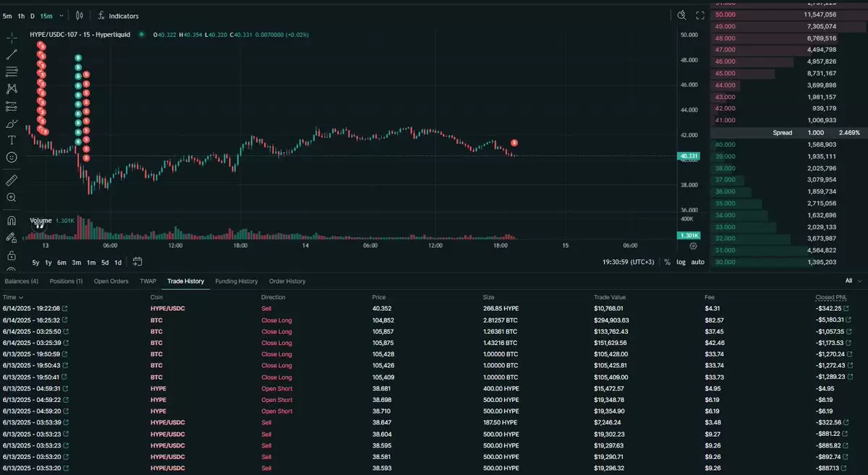The height and width of the screenshot is (475, 868).
Task: Click the TradingView logo on chart
Action: pos(40,226)
